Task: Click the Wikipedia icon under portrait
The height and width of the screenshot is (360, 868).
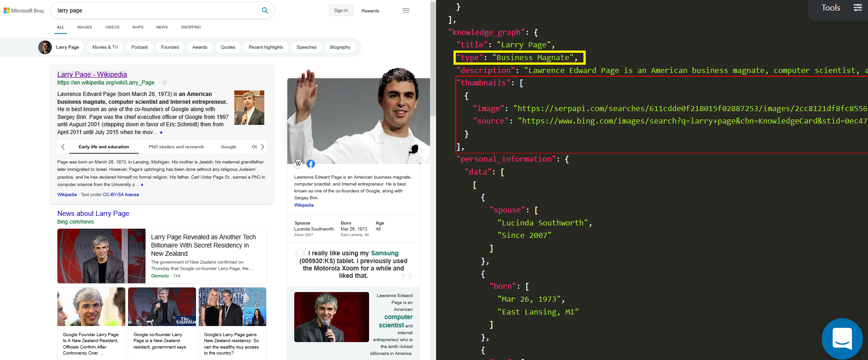Action: click(x=298, y=163)
